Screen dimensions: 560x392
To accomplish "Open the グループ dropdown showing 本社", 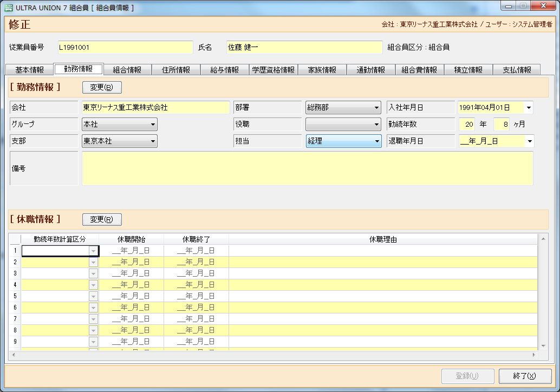I will tap(120, 124).
